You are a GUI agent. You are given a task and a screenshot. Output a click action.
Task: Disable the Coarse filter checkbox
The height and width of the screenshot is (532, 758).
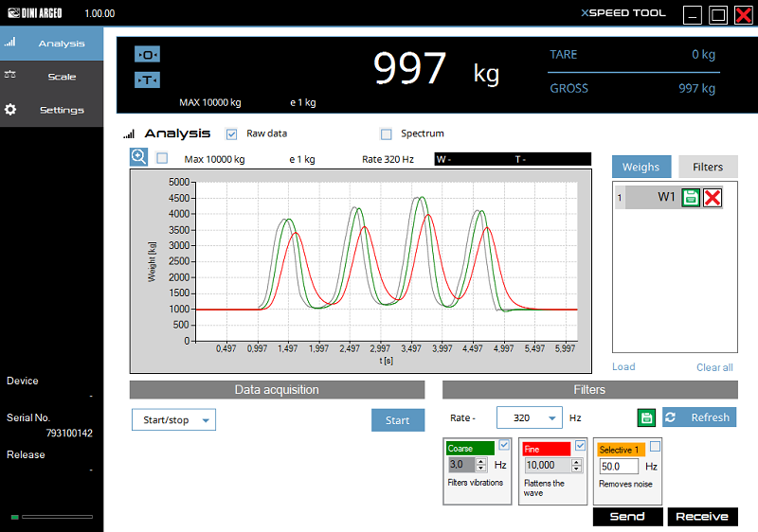[504, 446]
